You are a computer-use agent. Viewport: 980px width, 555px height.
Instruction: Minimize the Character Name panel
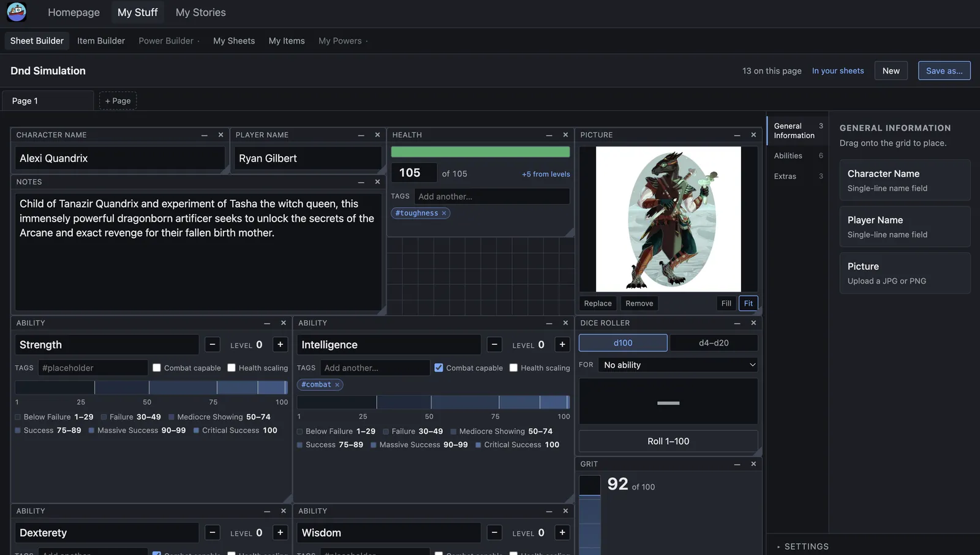pyautogui.click(x=205, y=135)
